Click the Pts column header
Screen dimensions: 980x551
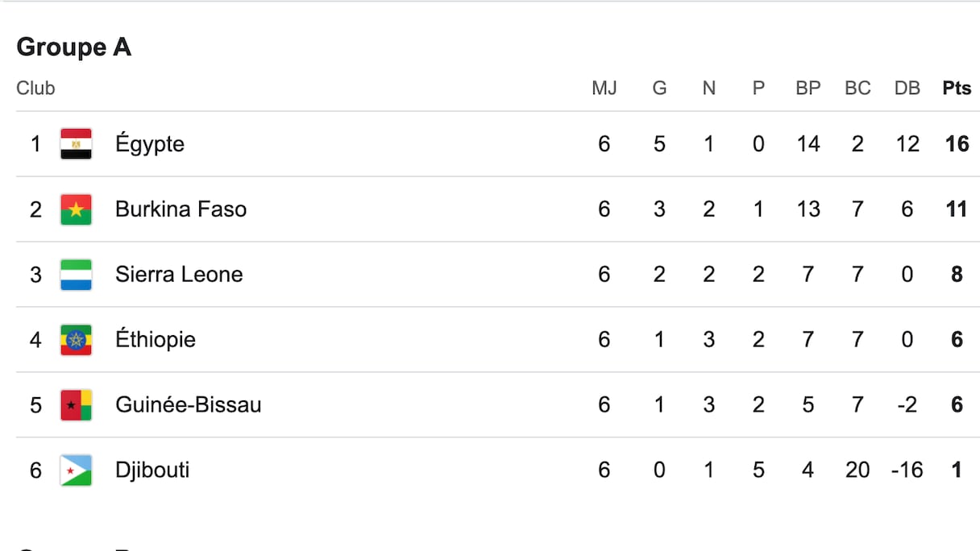coord(957,89)
